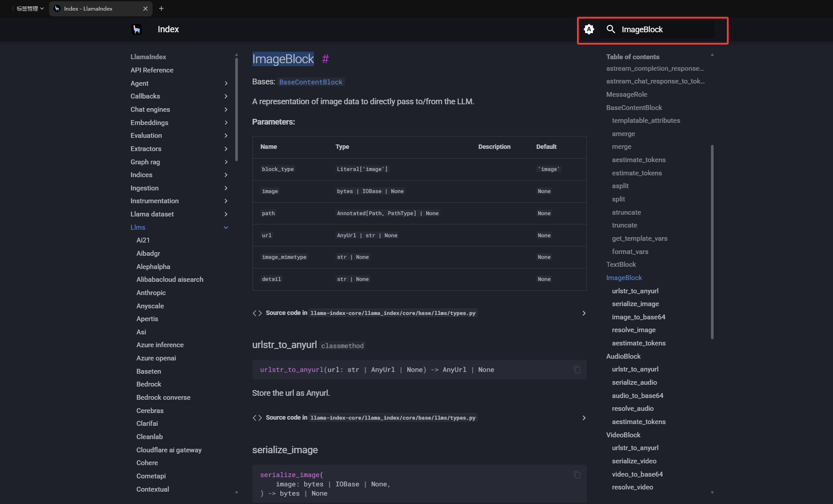Copy the urlstr_to_anyurl code snippet
The width and height of the screenshot is (833, 504).
(577, 370)
